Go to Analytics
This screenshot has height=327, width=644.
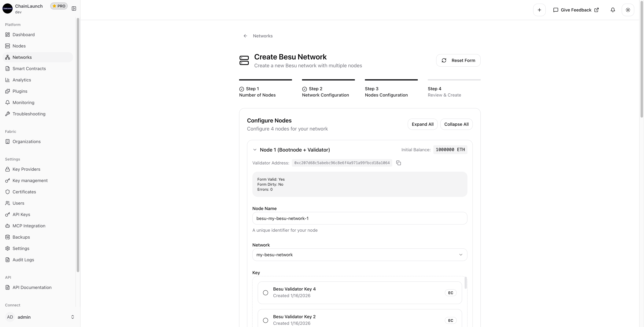coord(21,80)
